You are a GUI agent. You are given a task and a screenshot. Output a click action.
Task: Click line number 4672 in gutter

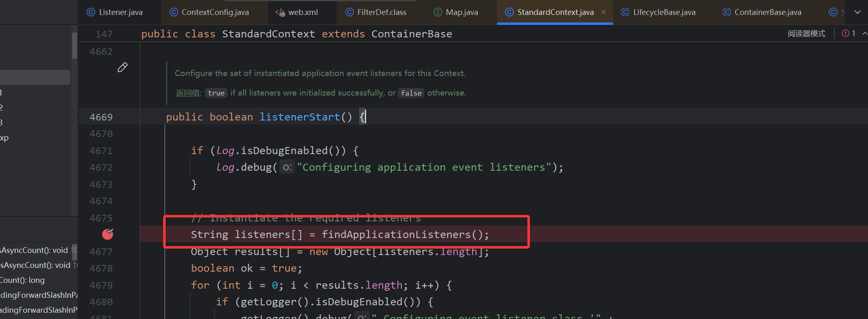coord(101,167)
